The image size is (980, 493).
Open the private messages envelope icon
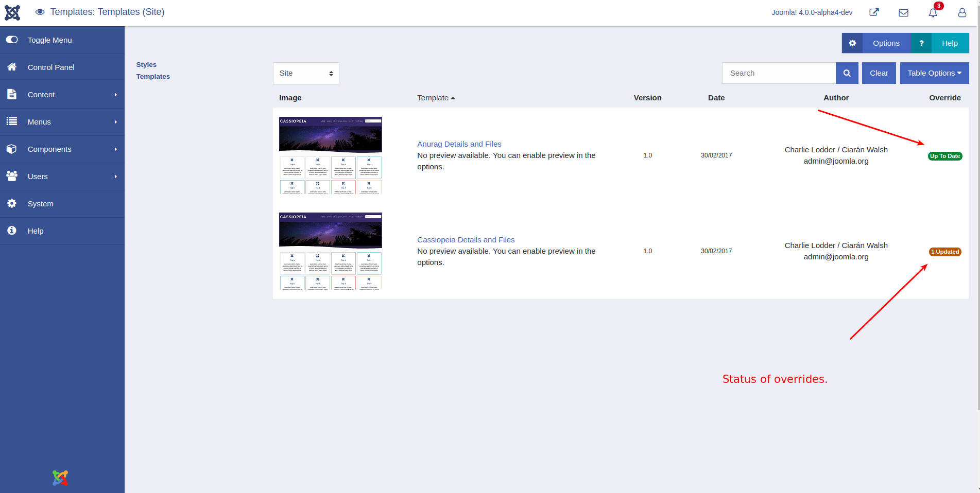click(903, 13)
